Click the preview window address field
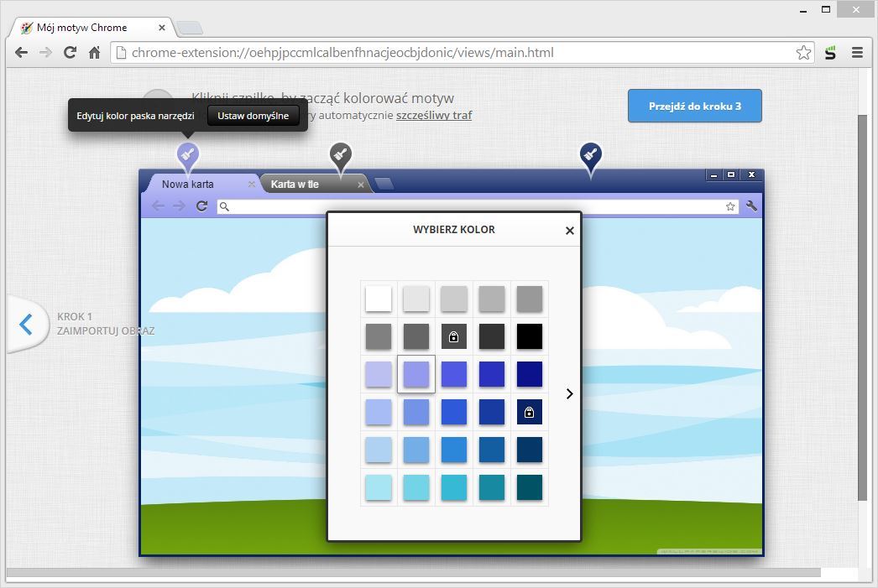Image resolution: width=878 pixels, height=588 pixels. coord(477,206)
